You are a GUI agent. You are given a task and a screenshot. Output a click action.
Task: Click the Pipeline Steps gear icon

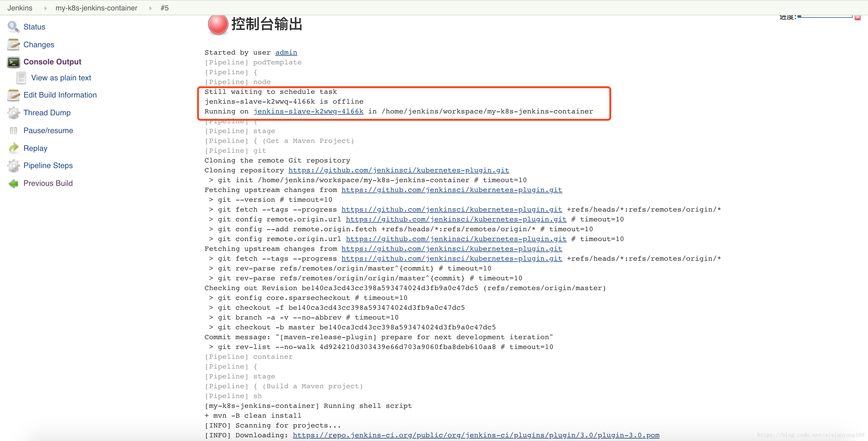13,165
